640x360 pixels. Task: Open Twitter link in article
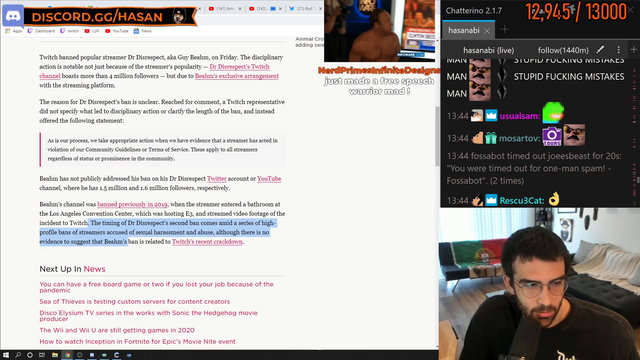coord(216,179)
